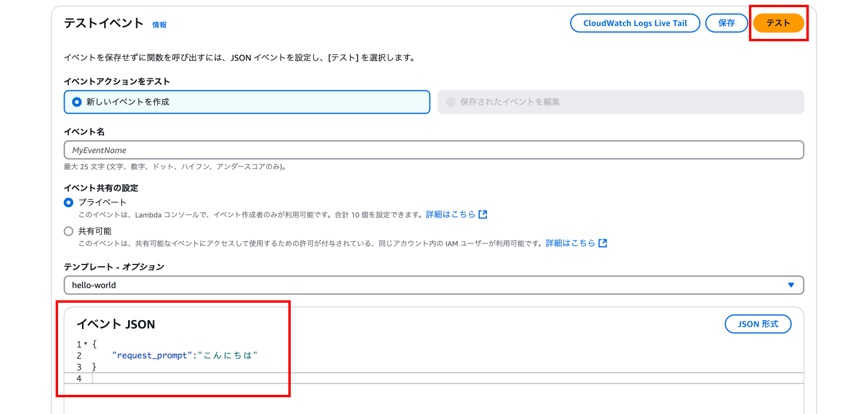Click the orange テスト button

778,23
